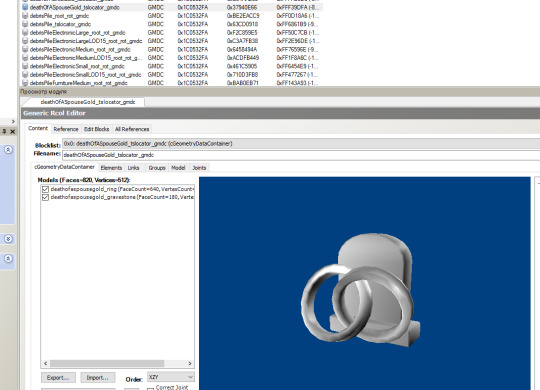Image resolution: width=540 pixels, height=390 pixels.
Task: Select the deathofaspousegold_ring model name
Action: (122, 189)
